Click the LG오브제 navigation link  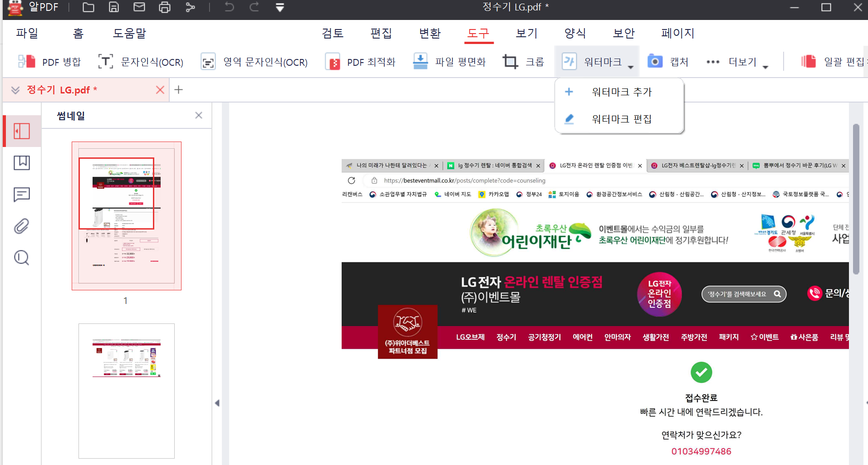(471, 337)
